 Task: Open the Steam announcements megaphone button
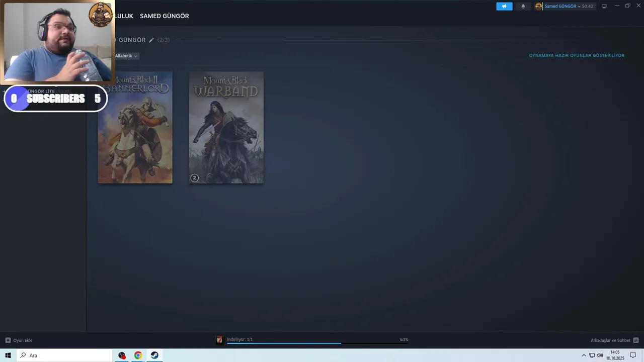504,6
